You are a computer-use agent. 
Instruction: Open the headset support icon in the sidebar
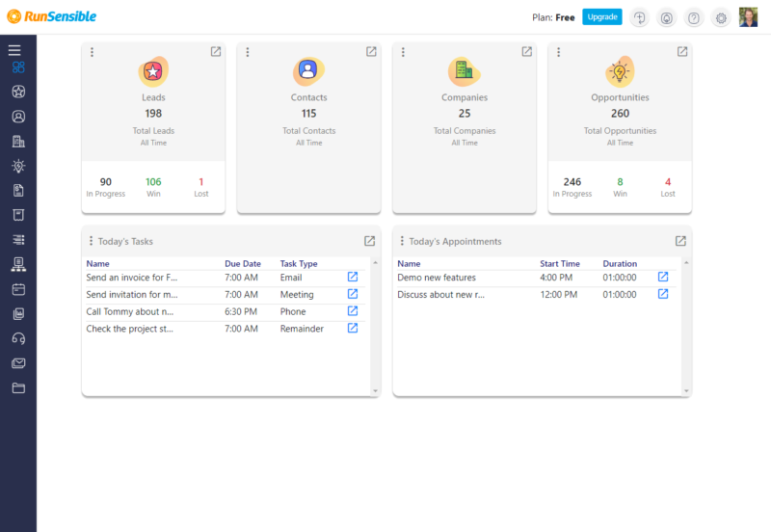(x=18, y=338)
